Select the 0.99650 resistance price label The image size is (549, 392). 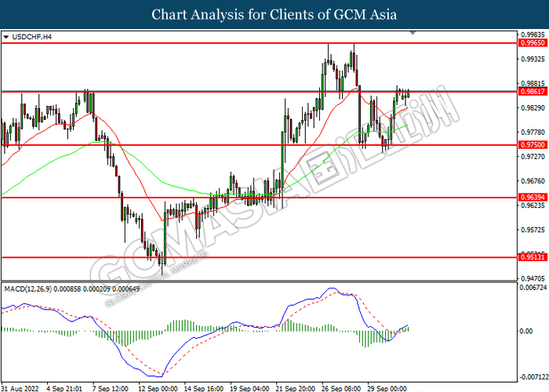pyautogui.click(x=533, y=43)
